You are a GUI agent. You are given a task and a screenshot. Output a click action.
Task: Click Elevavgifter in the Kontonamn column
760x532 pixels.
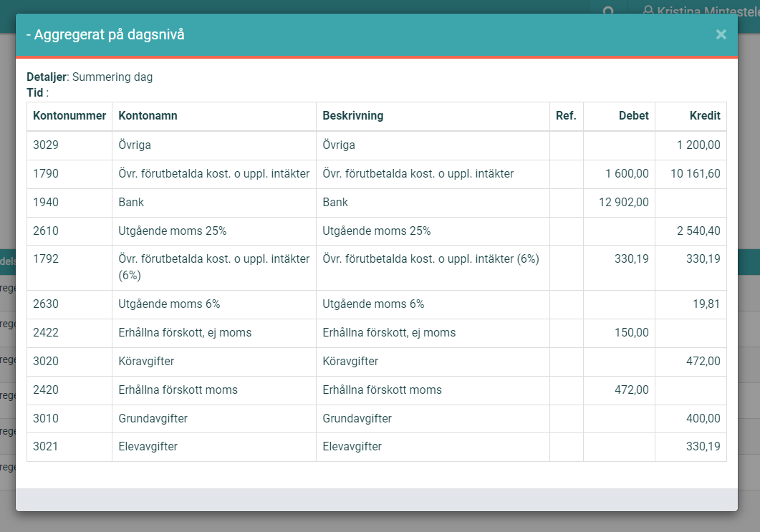[148, 446]
